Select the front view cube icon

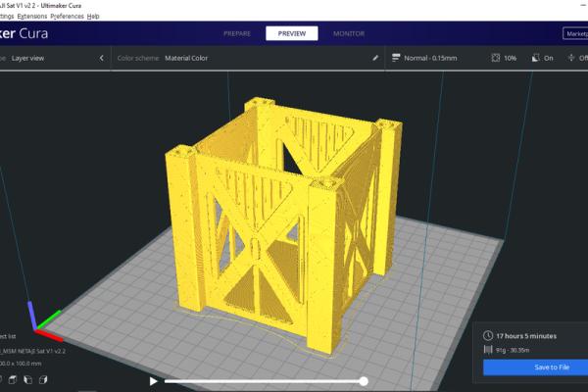click(13, 379)
